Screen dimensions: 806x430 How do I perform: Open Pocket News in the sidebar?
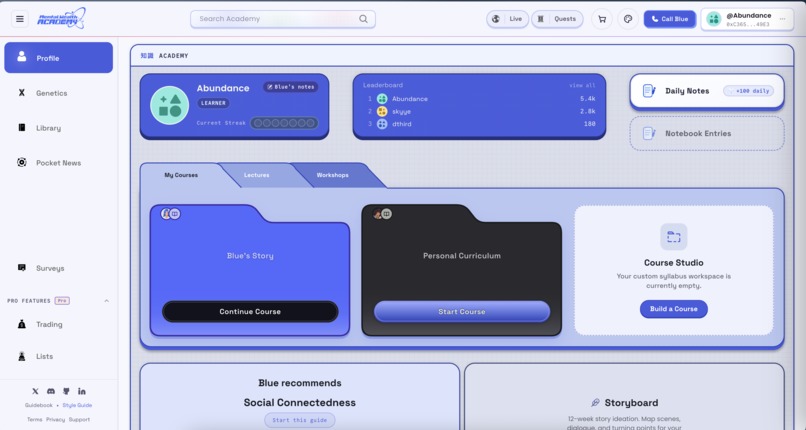59,162
